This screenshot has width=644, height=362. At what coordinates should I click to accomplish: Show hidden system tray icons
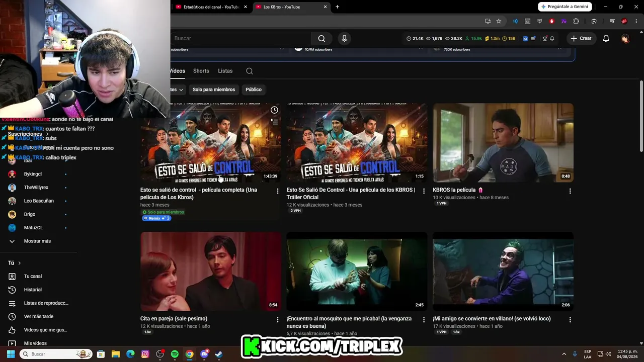tap(564, 354)
